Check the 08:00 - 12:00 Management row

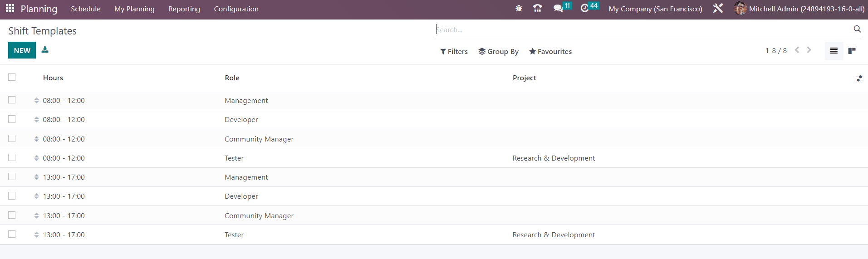point(12,100)
